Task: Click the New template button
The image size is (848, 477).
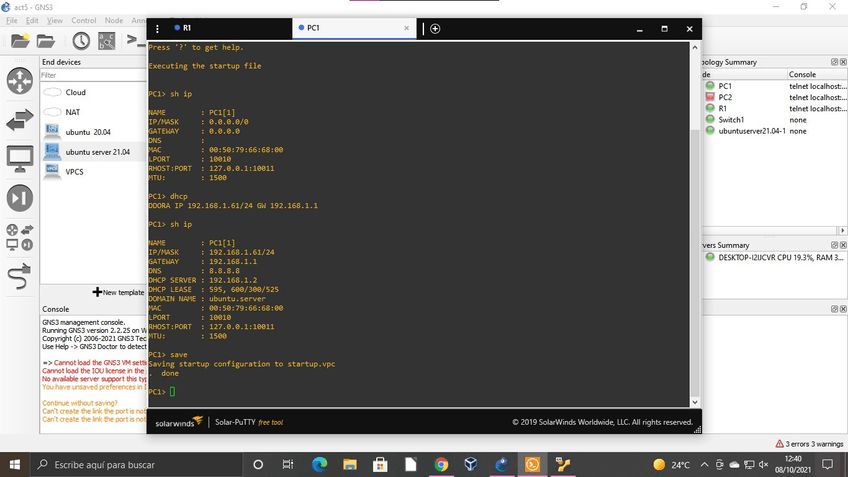Action: coord(119,292)
